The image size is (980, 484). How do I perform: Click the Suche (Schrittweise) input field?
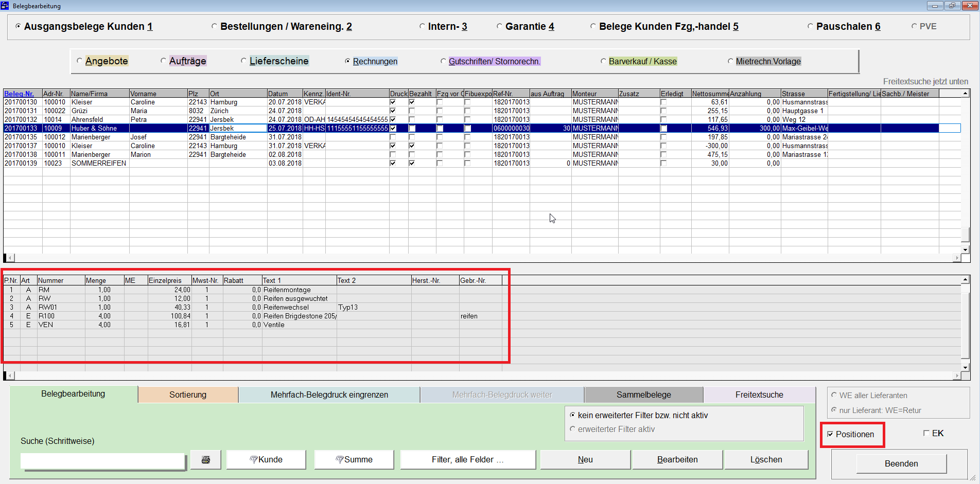pyautogui.click(x=102, y=461)
